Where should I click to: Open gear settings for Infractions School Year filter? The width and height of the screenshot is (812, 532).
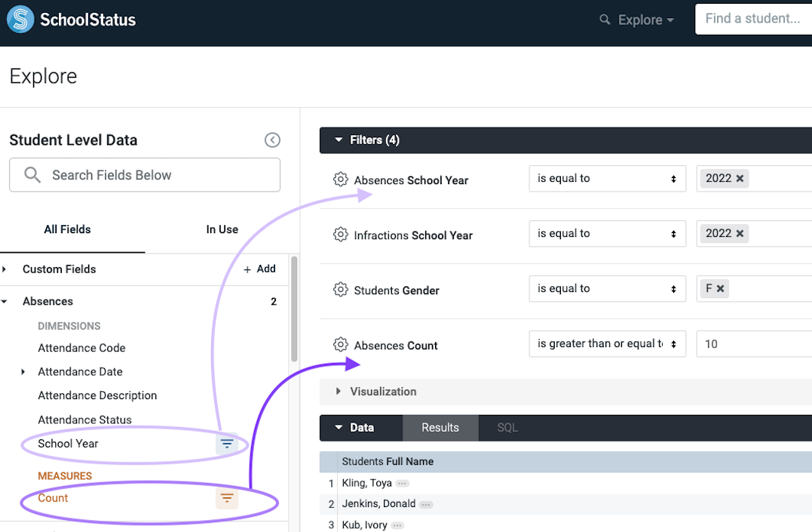[340, 235]
